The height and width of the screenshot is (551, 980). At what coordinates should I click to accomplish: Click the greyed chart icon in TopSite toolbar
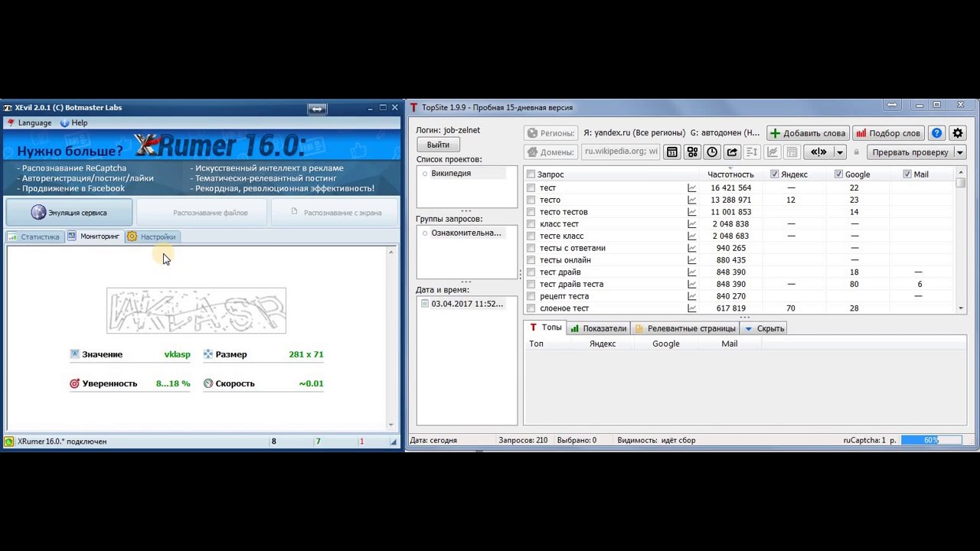click(773, 152)
